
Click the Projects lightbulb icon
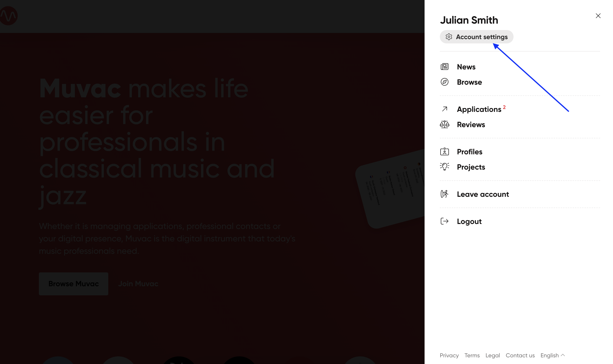[x=445, y=167]
